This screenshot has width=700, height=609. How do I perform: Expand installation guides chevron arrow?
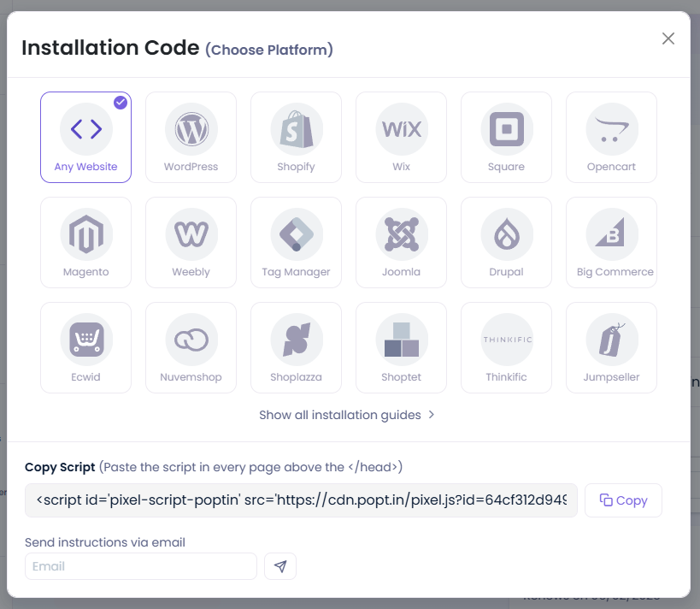click(432, 415)
